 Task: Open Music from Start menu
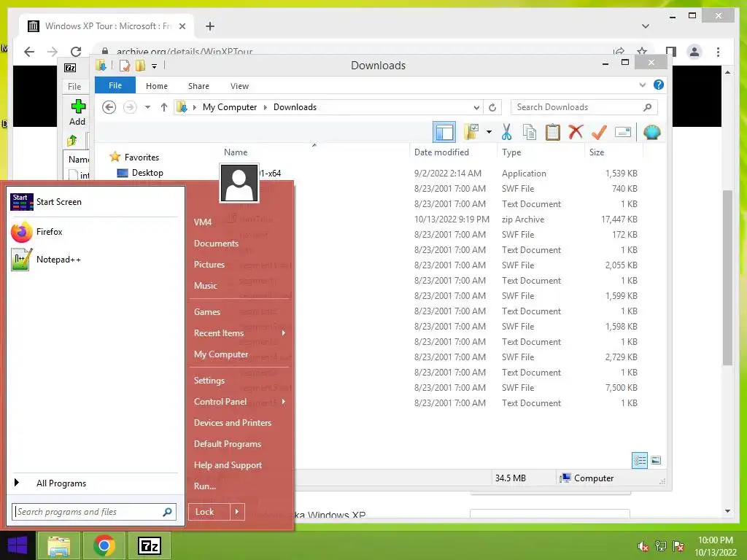(205, 286)
